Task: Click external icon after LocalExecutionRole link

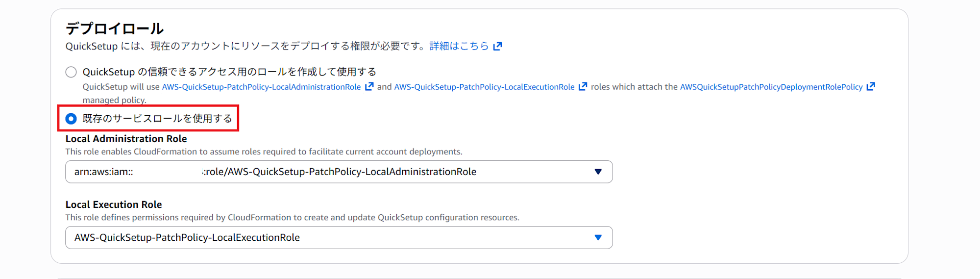Action: pos(583,87)
